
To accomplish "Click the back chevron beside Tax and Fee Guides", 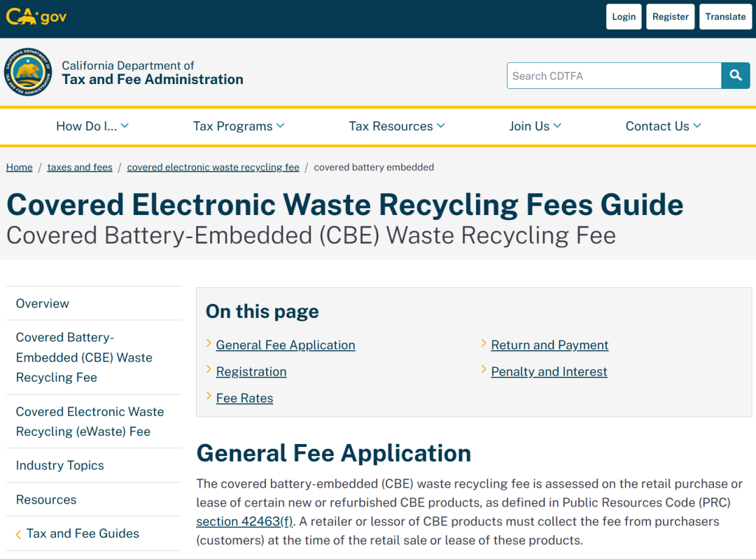I will [18, 534].
